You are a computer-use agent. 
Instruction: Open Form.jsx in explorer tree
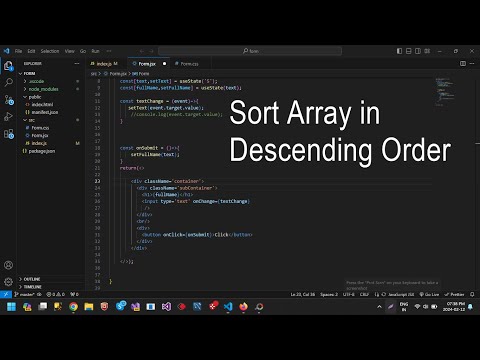(40, 135)
